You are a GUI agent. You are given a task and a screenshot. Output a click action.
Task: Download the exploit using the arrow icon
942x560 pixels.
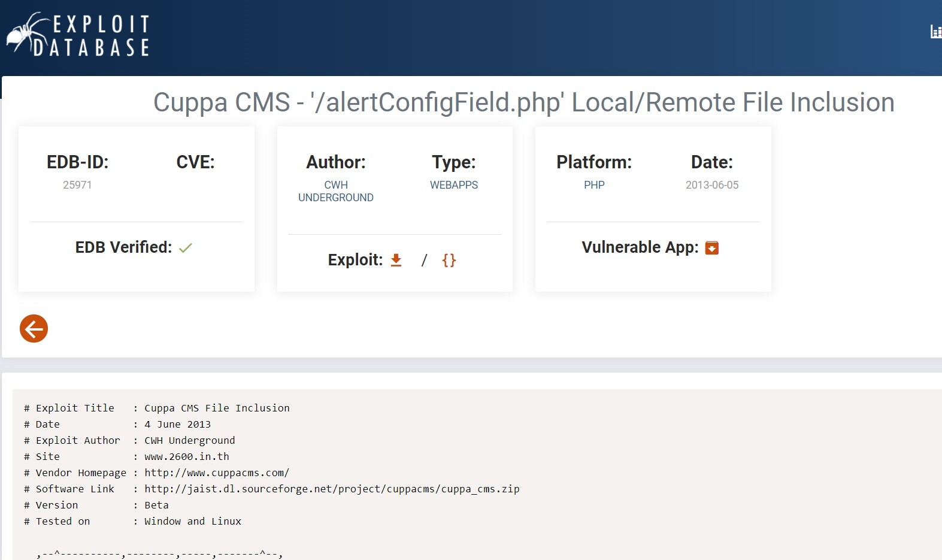click(396, 260)
